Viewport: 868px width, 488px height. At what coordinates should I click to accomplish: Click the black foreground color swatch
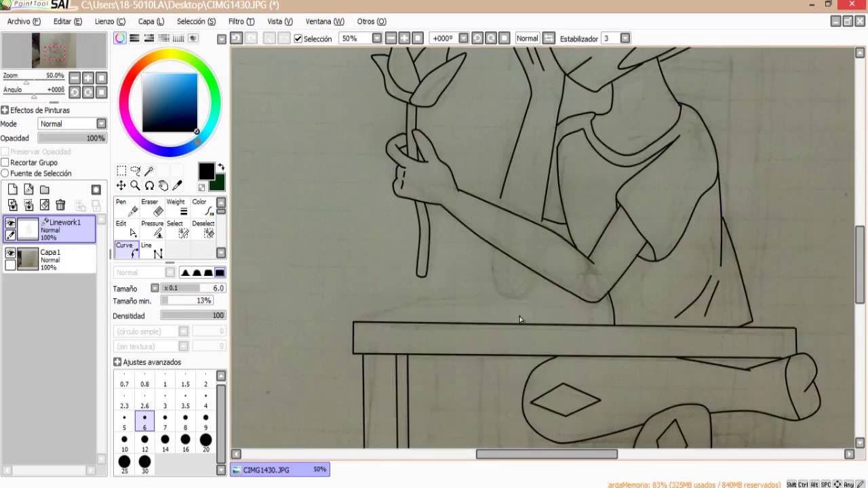click(x=207, y=171)
